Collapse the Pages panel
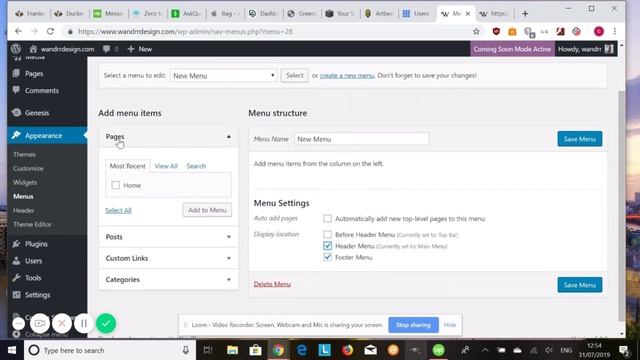Screen dimensions: 640x360 click(x=168, y=137)
